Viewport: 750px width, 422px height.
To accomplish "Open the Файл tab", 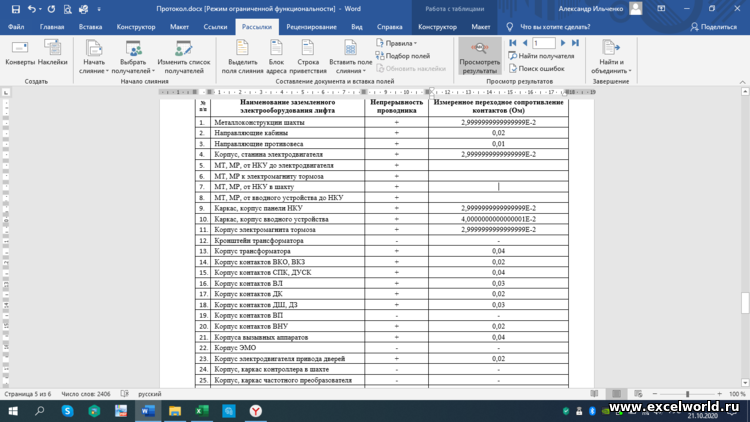I will click(16, 27).
